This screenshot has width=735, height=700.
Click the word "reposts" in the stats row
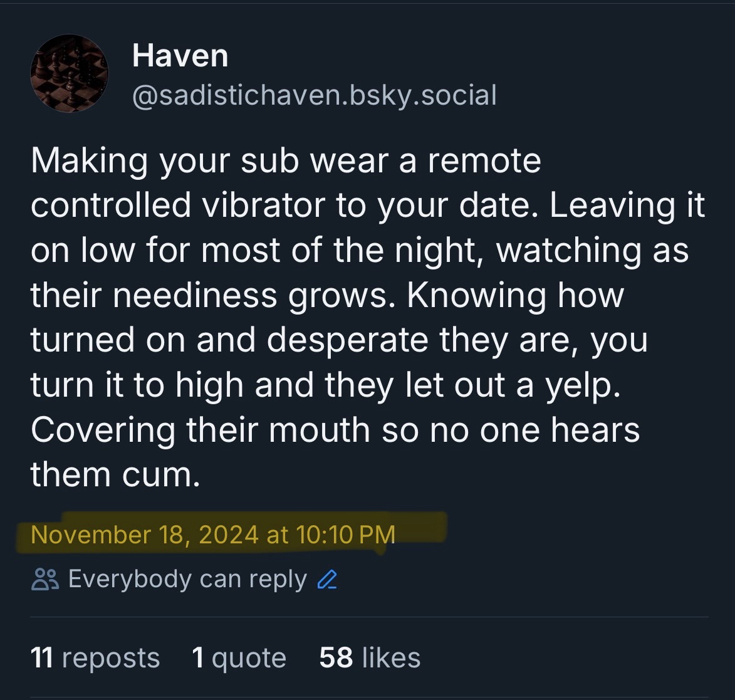pos(111,658)
